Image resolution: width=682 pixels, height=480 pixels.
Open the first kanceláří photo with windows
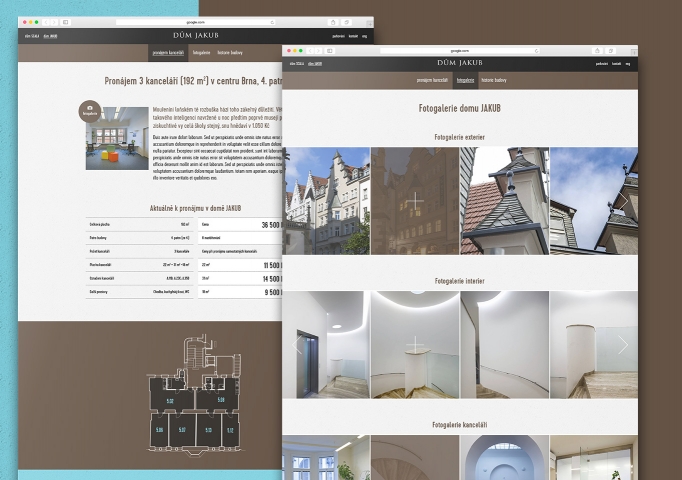pyautogui.click(x=326, y=457)
